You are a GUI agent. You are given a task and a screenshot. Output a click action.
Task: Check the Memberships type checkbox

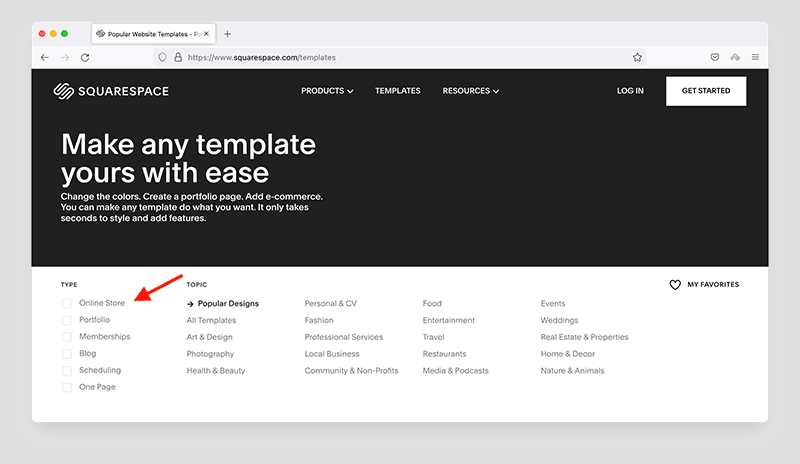click(x=67, y=337)
